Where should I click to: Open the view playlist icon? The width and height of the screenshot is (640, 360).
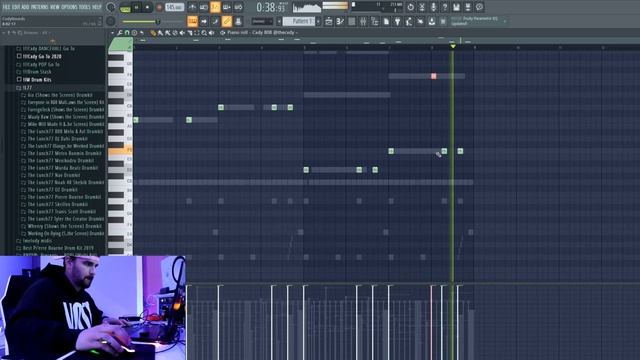329,21
